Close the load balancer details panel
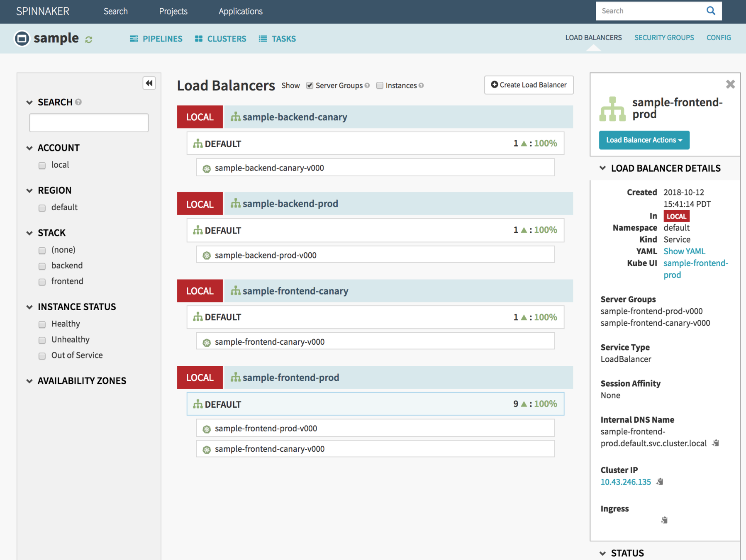 point(730,84)
